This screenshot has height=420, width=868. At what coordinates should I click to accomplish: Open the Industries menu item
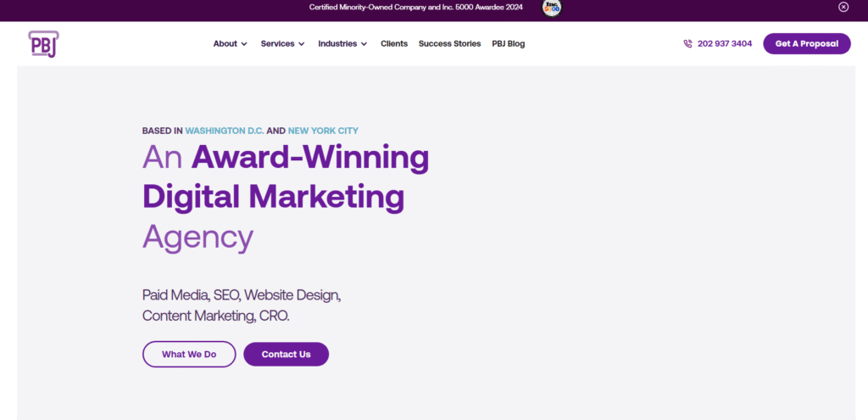(x=337, y=44)
